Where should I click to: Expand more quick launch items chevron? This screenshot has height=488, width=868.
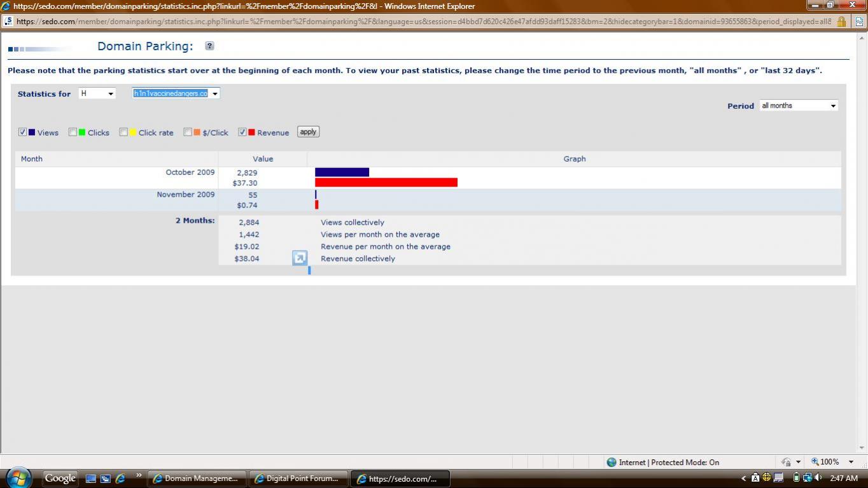[139, 475]
